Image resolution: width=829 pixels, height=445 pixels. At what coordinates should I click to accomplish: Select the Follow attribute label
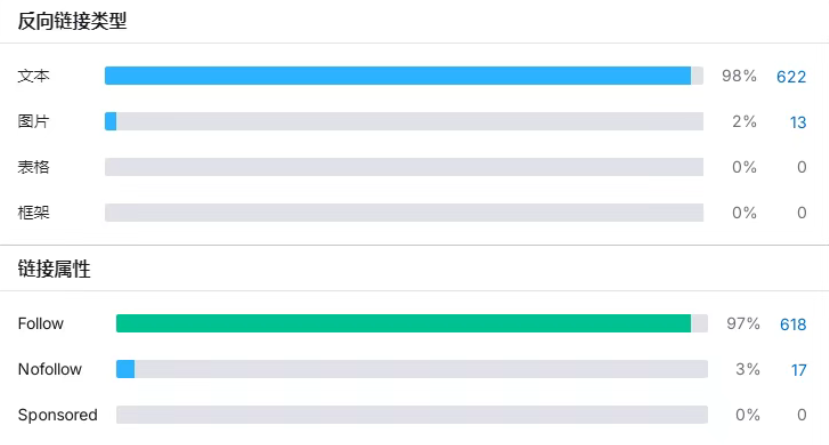tap(40, 324)
